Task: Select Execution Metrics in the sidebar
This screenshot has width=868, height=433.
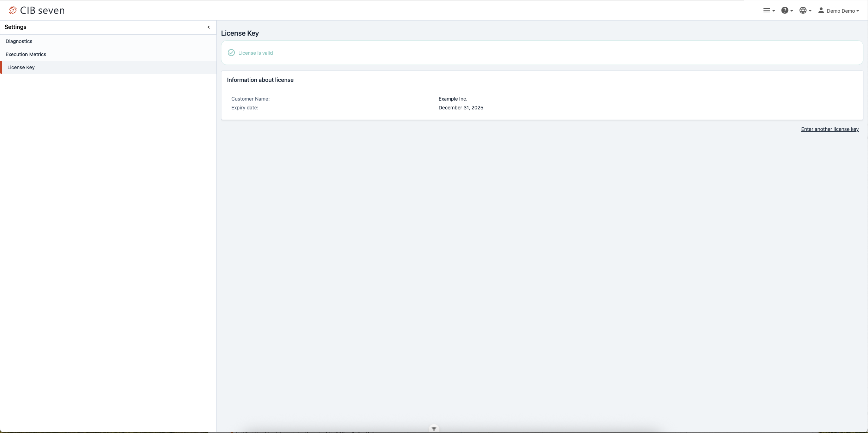Action: (x=26, y=54)
